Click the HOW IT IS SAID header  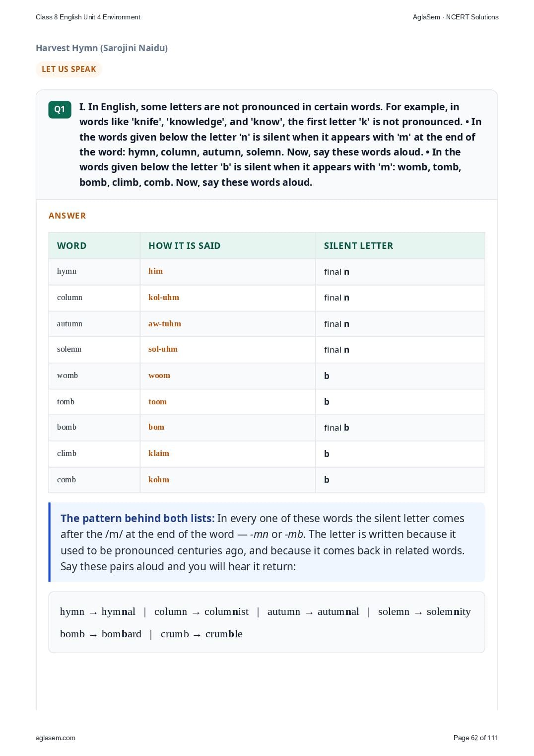point(185,245)
